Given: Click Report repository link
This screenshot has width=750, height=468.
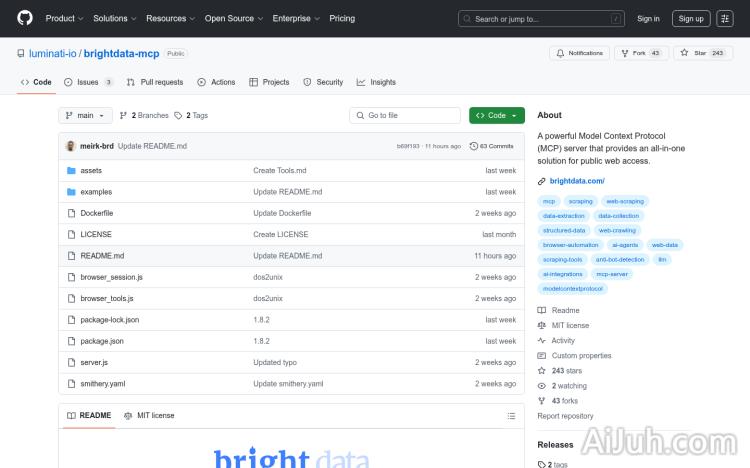Looking at the screenshot, I should pyautogui.click(x=565, y=416).
